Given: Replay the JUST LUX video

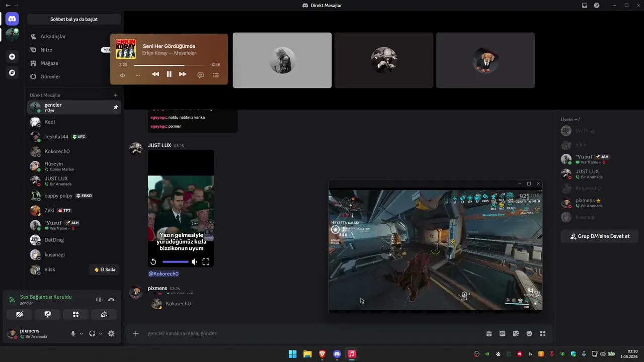Looking at the screenshot, I should click(x=153, y=262).
